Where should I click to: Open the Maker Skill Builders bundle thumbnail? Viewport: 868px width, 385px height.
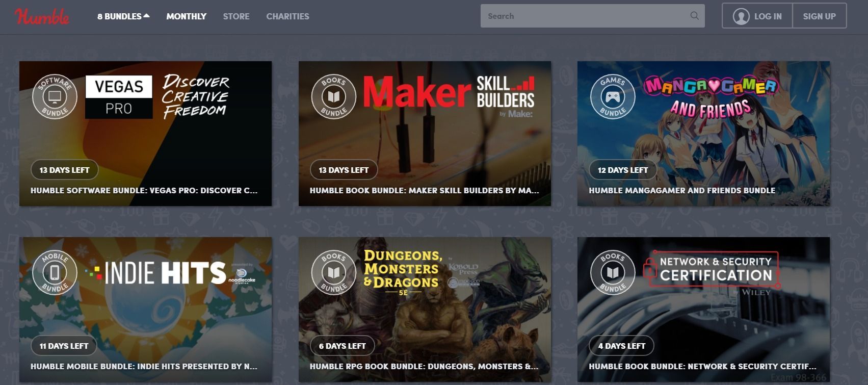tap(425, 134)
